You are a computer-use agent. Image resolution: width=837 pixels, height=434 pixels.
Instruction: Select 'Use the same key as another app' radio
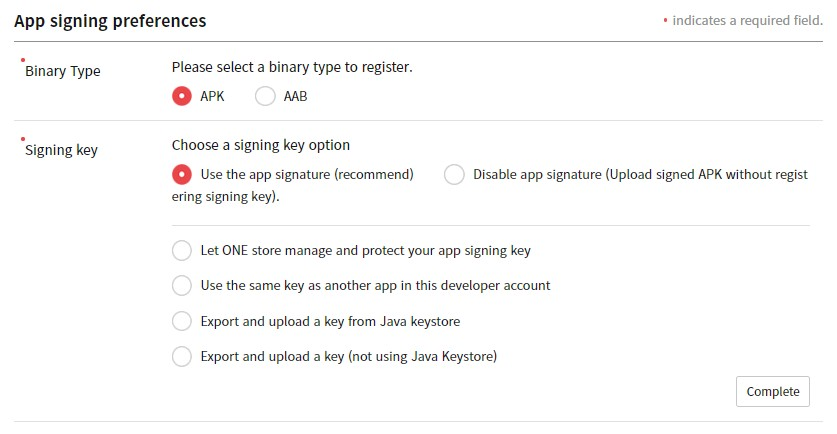coord(181,285)
